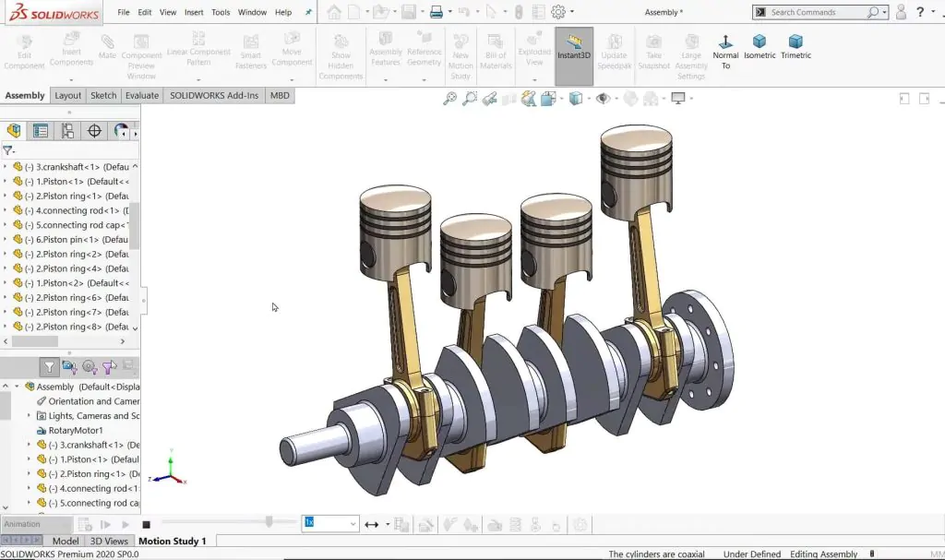Expand the 6.Piston pin<1> tree item

[6, 239]
